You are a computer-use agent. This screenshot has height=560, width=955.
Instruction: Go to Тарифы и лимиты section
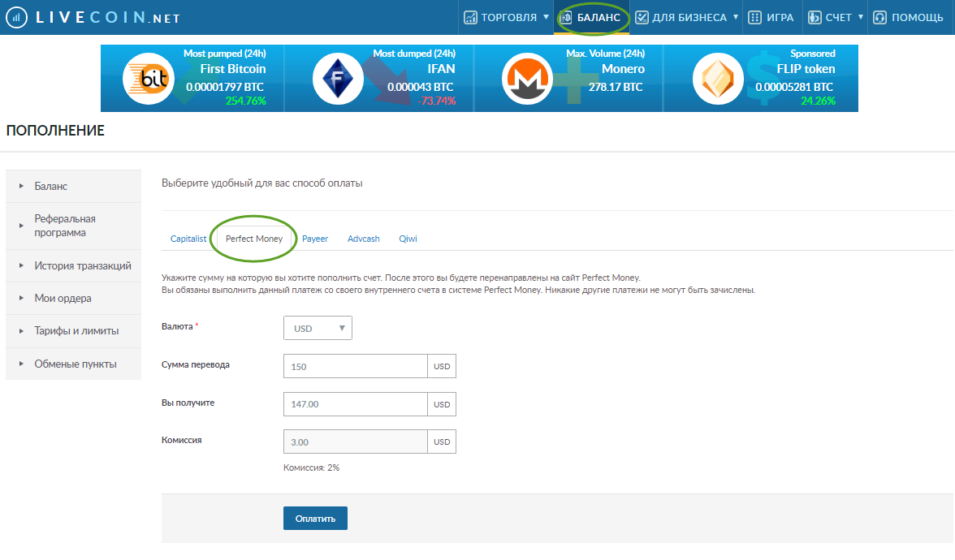(x=76, y=331)
